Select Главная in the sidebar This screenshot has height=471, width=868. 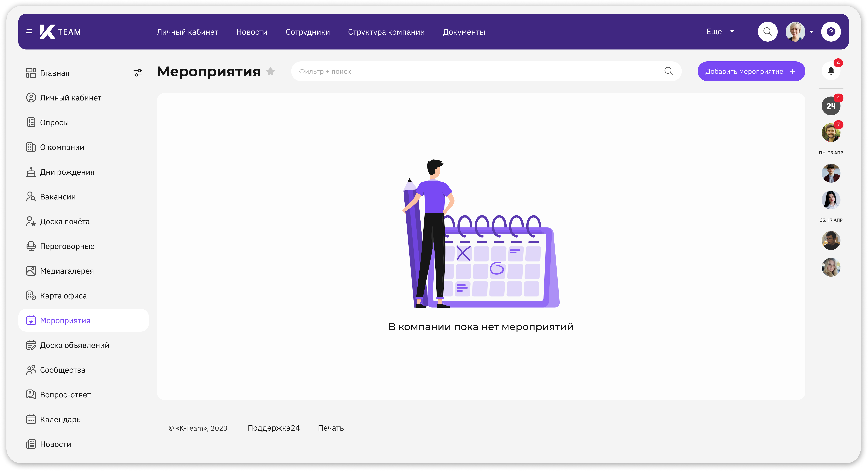click(x=55, y=73)
